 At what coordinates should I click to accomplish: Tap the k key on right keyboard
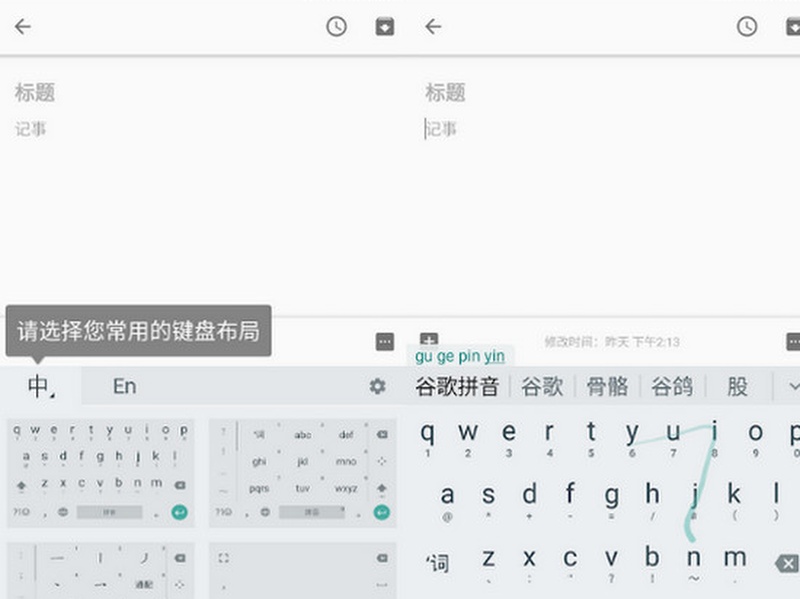click(735, 501)
